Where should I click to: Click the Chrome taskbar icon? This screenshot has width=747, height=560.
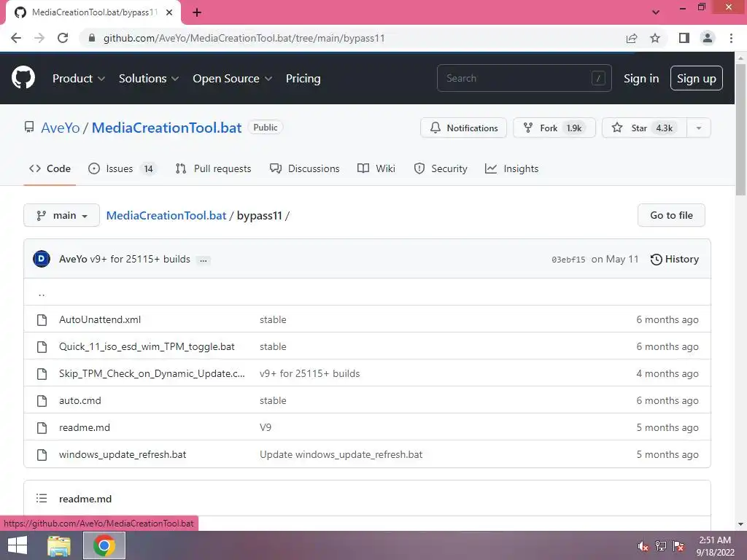pyautogui.click(x=104, y=545)
